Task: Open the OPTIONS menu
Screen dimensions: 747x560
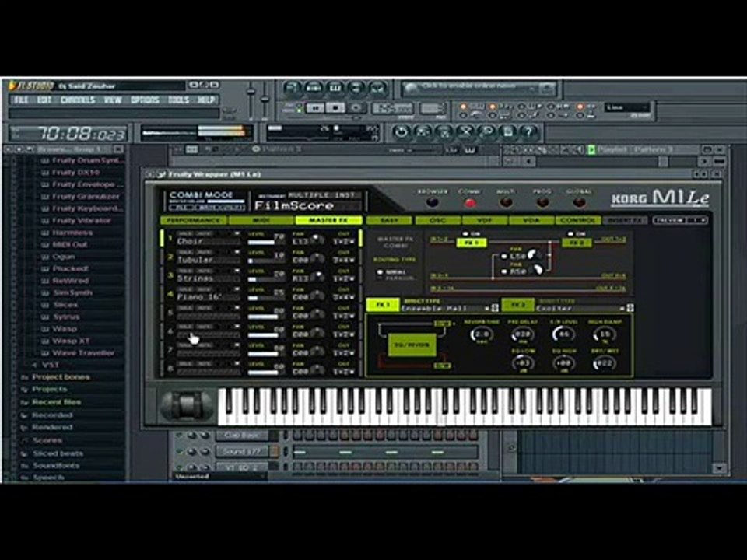Action: [145, 100]
